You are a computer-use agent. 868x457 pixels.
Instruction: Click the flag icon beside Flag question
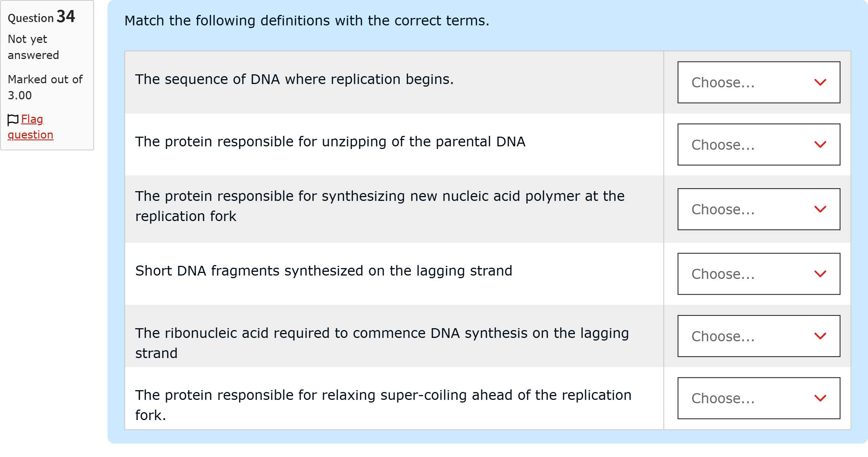point(13,120)
